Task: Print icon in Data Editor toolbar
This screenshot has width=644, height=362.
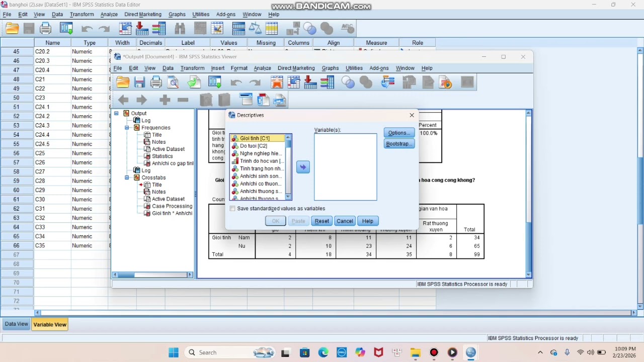Action: (x=46, y=29)
